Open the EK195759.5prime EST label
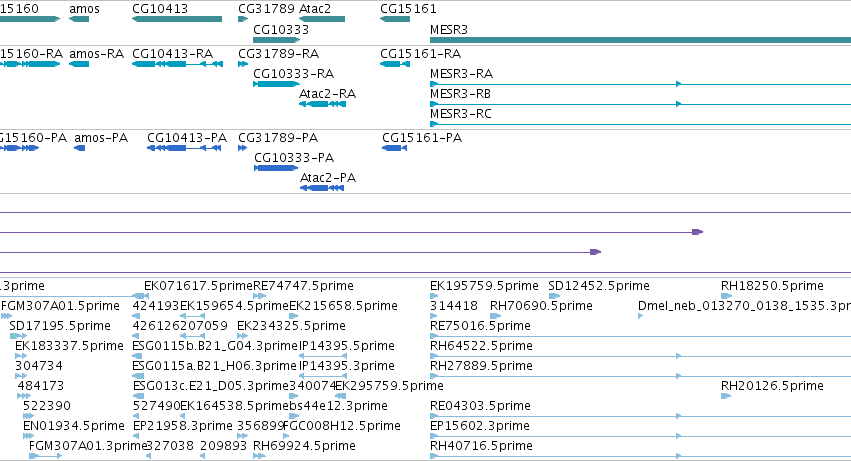 point(484,286)
